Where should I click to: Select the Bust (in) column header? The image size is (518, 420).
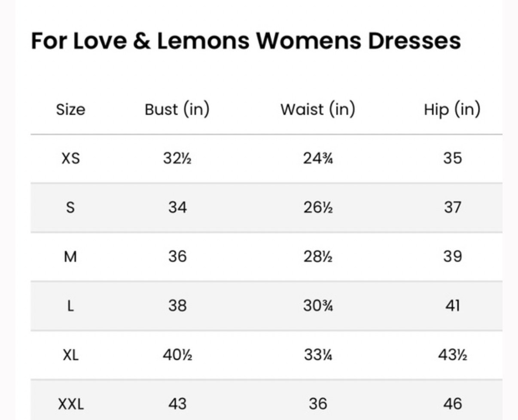click(177, 110)
